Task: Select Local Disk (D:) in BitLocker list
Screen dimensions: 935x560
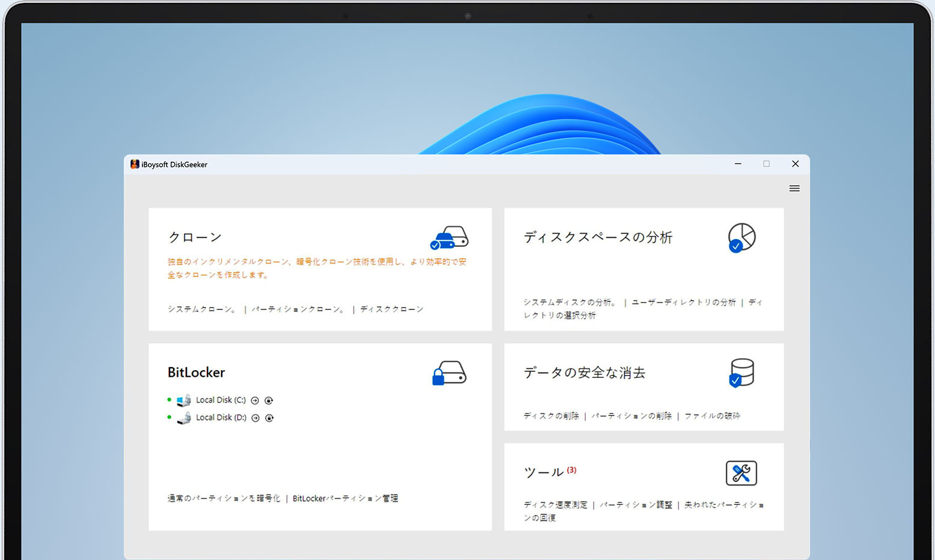Action: click(221, 418)
